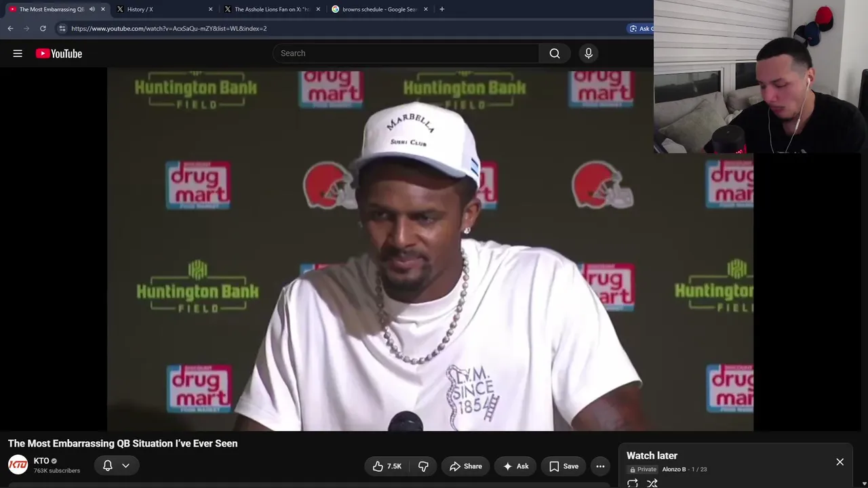The height and width of the screenshot is (488, 868).
Task: Click the Ask Gemini button in toolbar
Action: click(x=641, y=28)
